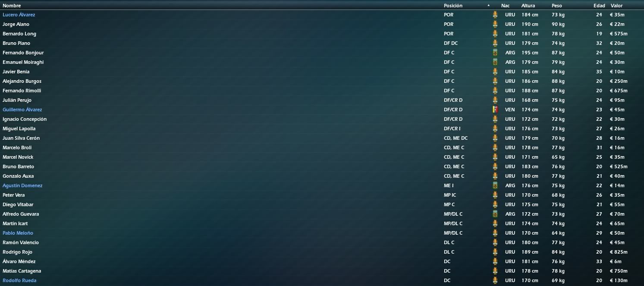Select the Fernando Rimolli row name
The height and width of the screenshot is (286, 644).
click(x=21, y=91)
